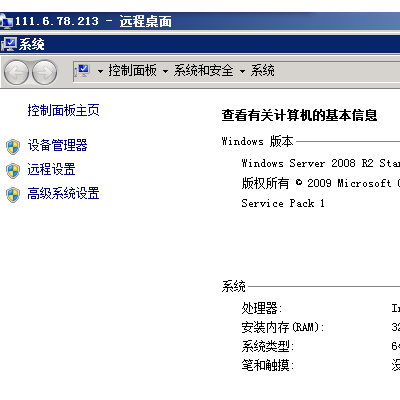This screenshot has width=400, height=400.
Task: Expand the dropdown arrow after 控制面板
Action: click(165, 71)
